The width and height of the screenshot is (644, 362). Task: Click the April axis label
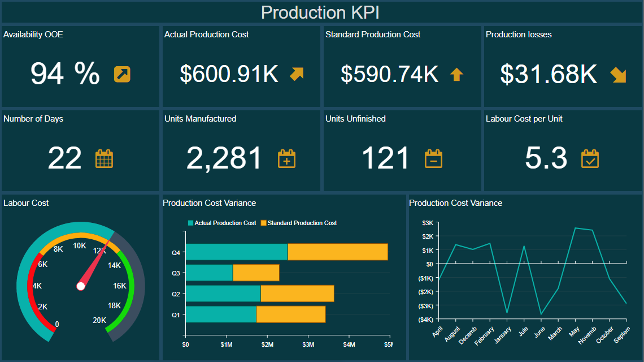(x=438, y=333)
